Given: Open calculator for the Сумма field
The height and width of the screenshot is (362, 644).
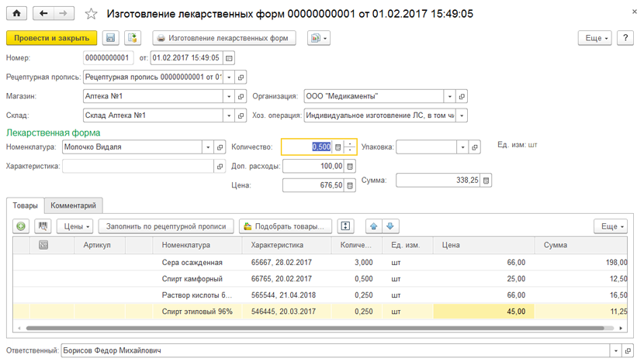Looking at the screenshot, I should [x=486, y=180].
